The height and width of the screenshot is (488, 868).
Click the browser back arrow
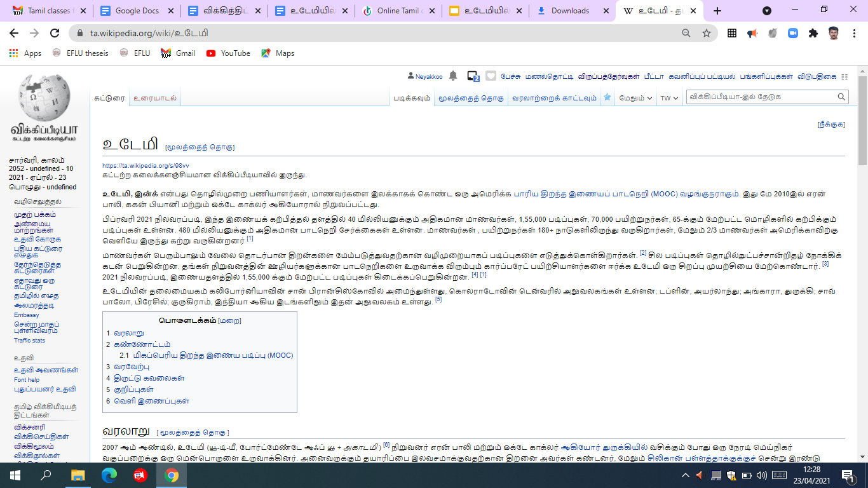pyautogui.click(x=14, y=33)
